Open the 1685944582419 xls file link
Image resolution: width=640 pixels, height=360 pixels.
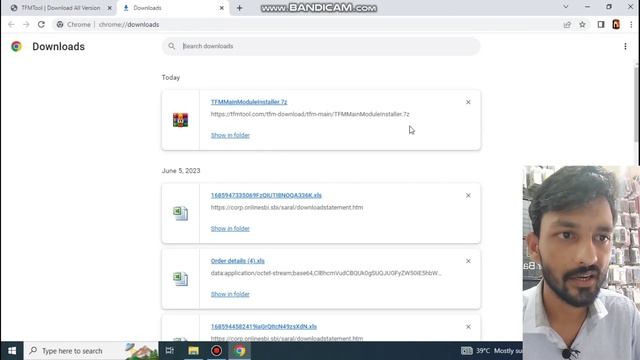tap(264, 327)
